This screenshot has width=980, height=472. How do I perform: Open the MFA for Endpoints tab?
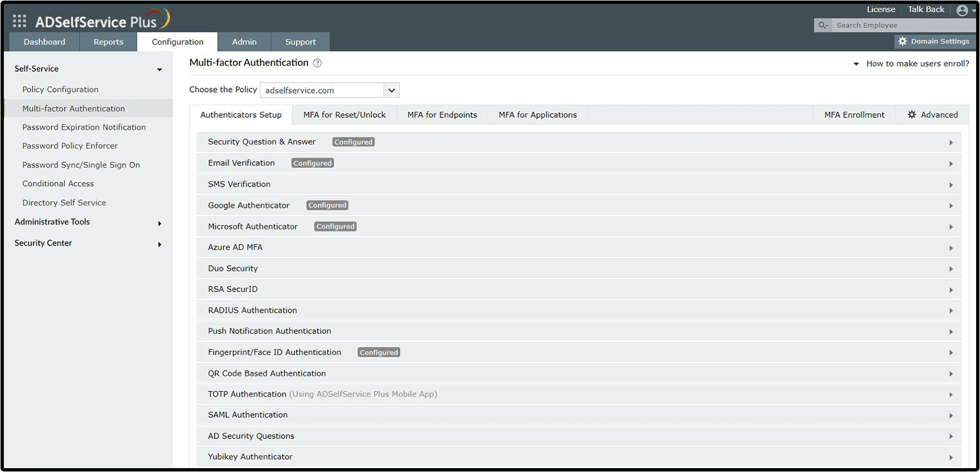pos(442,115)
